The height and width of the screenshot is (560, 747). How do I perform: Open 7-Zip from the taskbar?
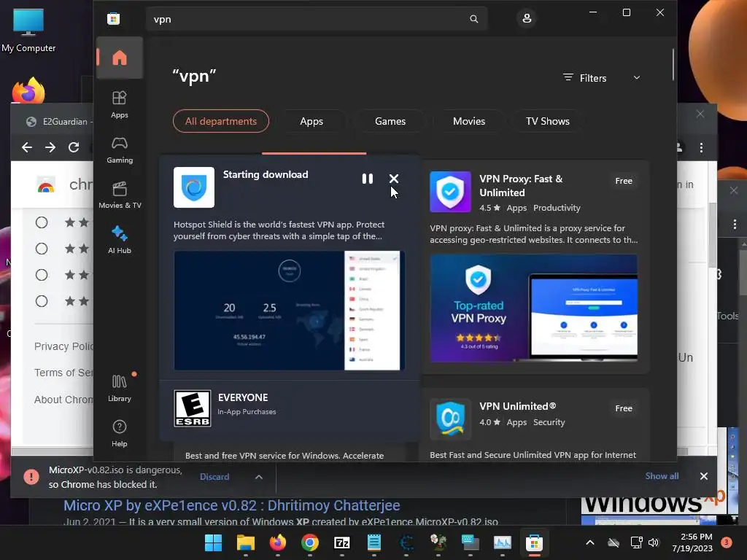(342, 542)
